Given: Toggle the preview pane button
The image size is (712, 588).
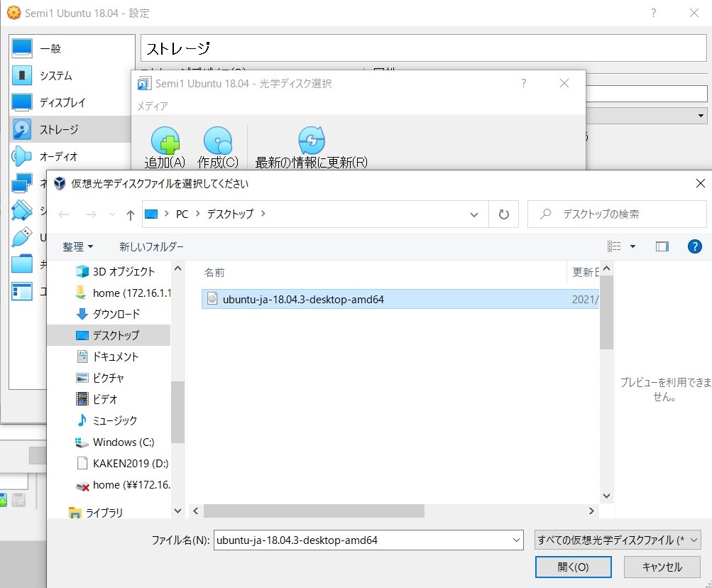Looking at the screenshot, I should click(x=662, y=246).
